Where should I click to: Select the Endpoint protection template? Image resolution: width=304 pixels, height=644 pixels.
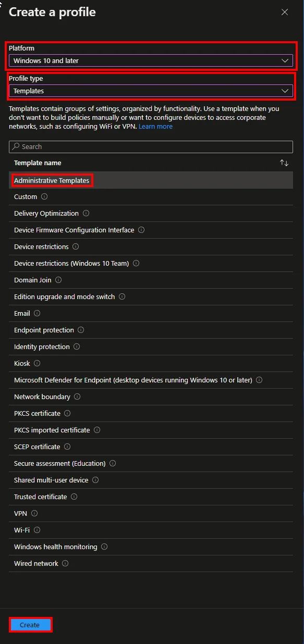click(x=151, y=330)
